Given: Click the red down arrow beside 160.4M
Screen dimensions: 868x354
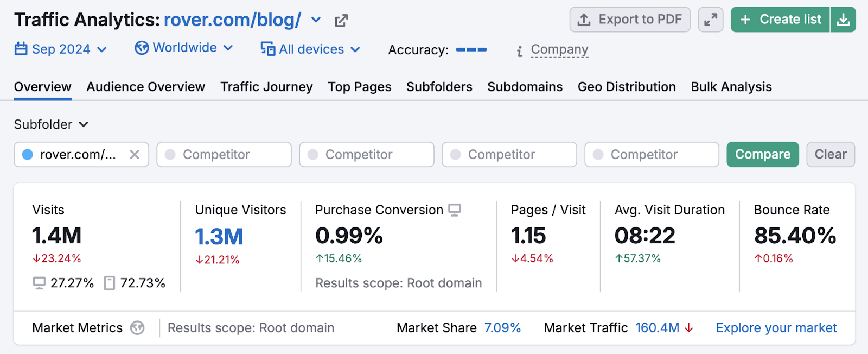Looking at the screenshot, I should click(689, 328).
